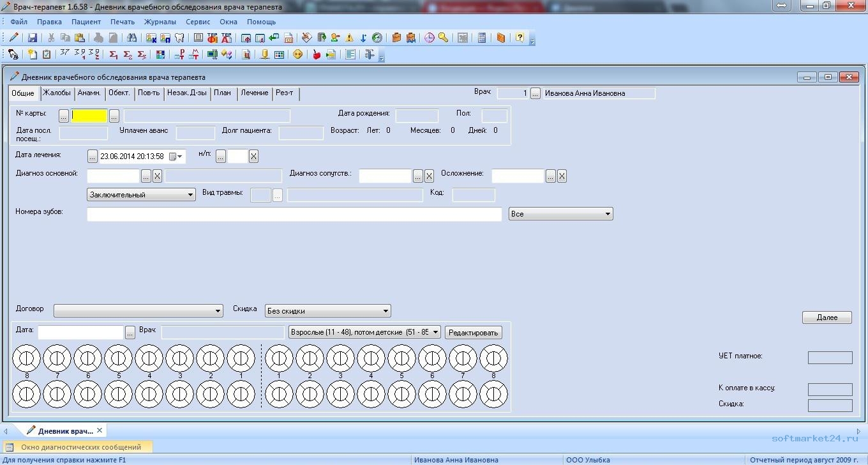Click the red ТЕР Ф toolbar icon

point(213,38)
